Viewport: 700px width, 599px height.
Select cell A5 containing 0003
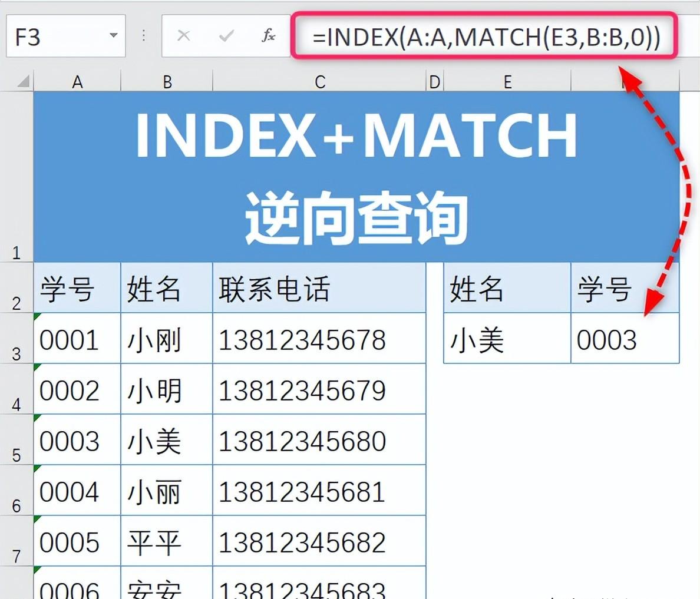77,439
